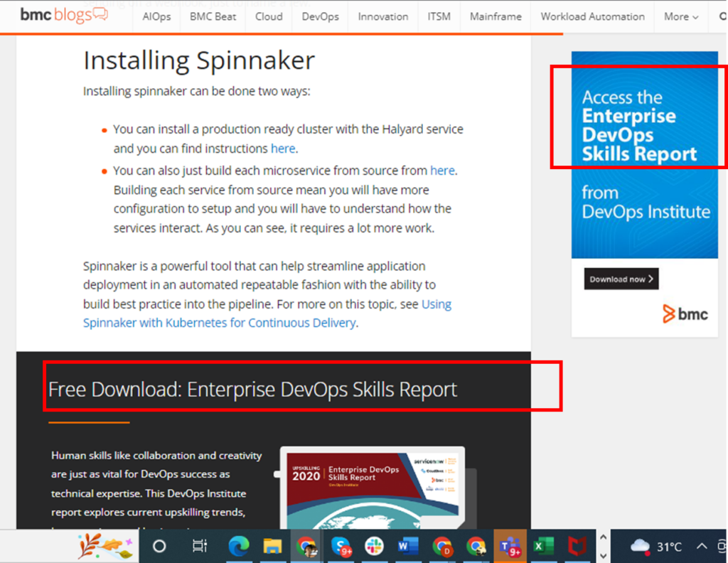Open Task View from the taskbar
The image size is (728, 563).
[200, 546]
